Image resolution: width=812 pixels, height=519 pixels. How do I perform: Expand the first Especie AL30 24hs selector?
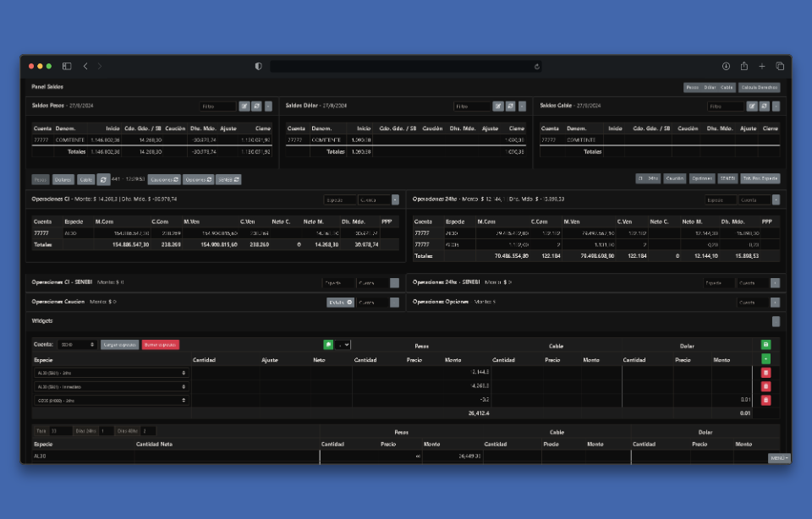[x=111, y=373]
